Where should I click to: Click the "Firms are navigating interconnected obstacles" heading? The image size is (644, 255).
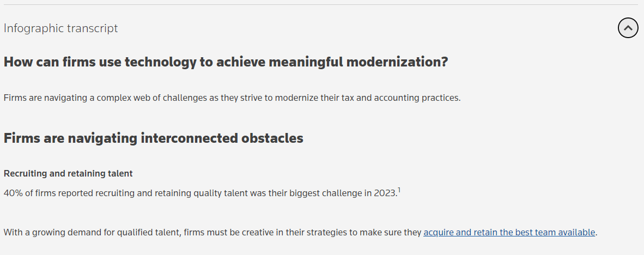(x=153, y=138)
